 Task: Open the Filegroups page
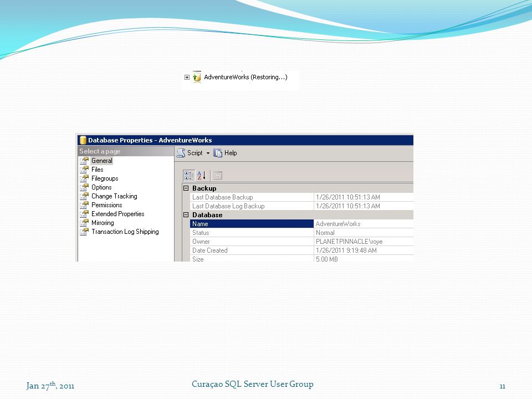tap(105, 178)
